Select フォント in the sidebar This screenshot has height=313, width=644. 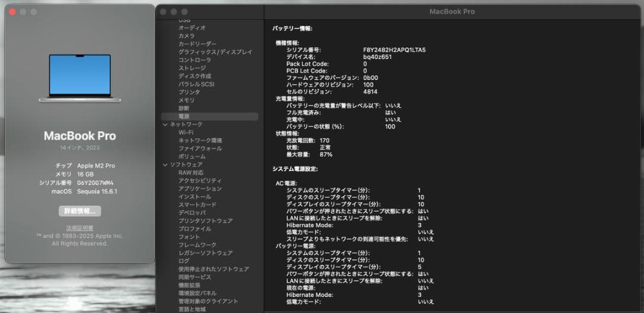click(x=190, y=237)
